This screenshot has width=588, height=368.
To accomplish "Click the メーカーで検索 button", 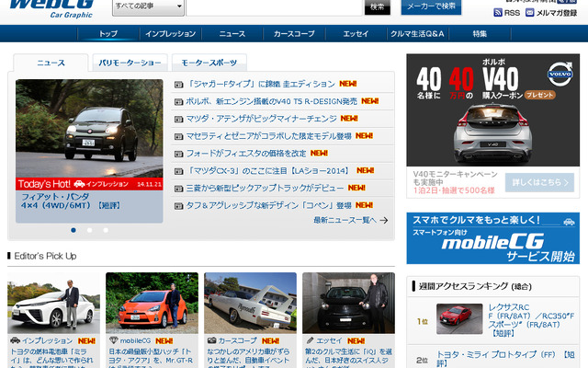I will point(431,6).
